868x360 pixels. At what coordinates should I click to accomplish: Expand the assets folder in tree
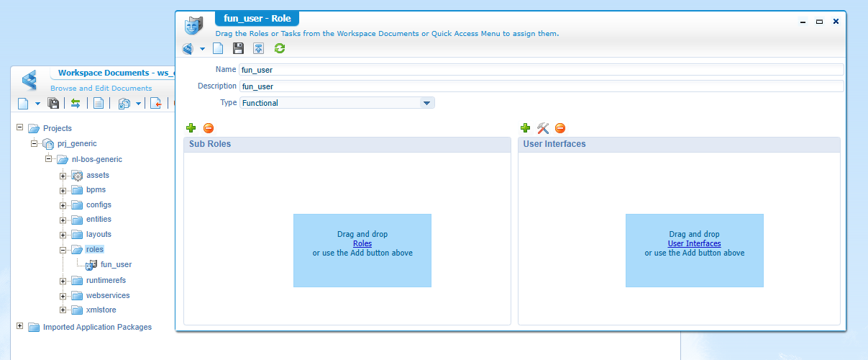click(63, 176)
